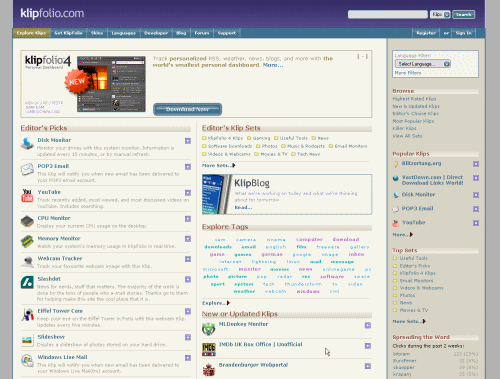500x379 pixels.
Task: Open Useful Tools in Top Sets
Action: pyautogui.click(x=413, y=258)
